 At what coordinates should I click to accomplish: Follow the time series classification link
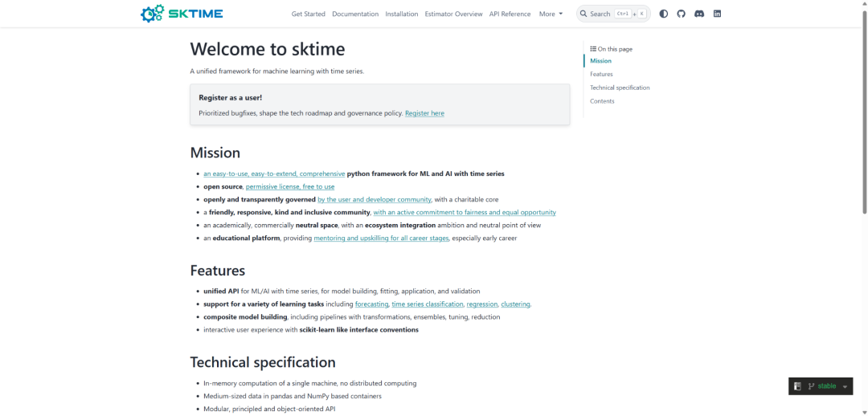[x=428, y=304]
